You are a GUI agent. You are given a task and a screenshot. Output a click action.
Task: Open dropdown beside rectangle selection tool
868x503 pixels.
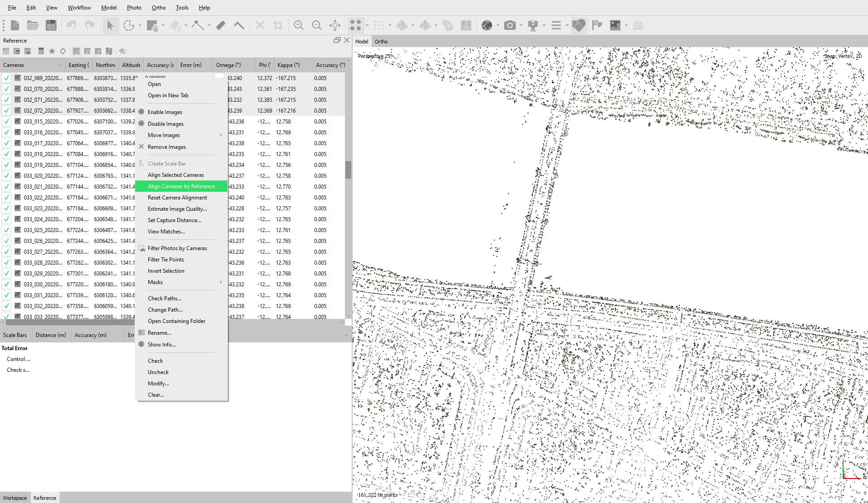(x=163, y=25)
